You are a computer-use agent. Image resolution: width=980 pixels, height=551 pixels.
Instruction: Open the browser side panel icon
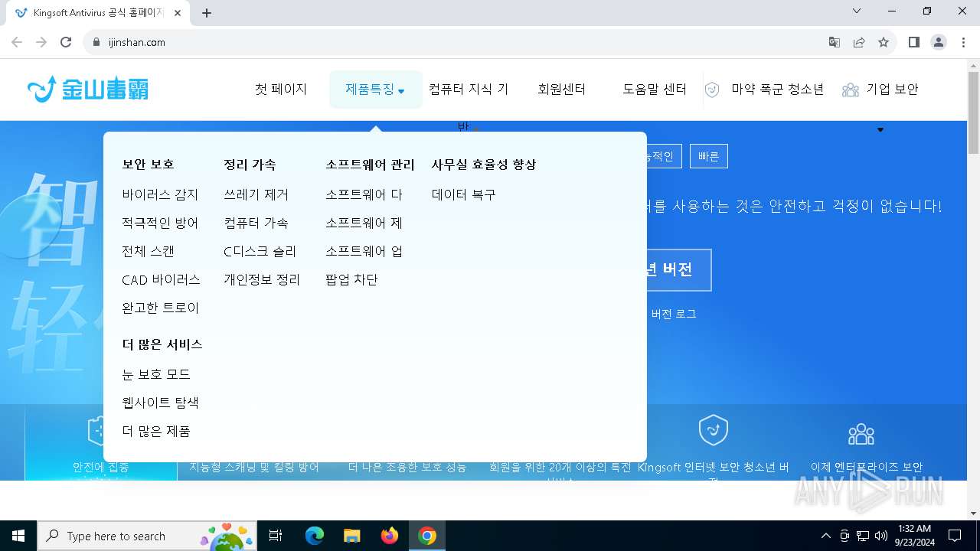tap(914, 42)
